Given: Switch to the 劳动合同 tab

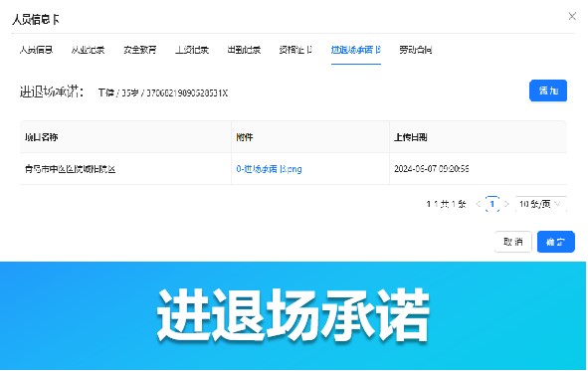Looking at the screenshot, I should point(416,50).
